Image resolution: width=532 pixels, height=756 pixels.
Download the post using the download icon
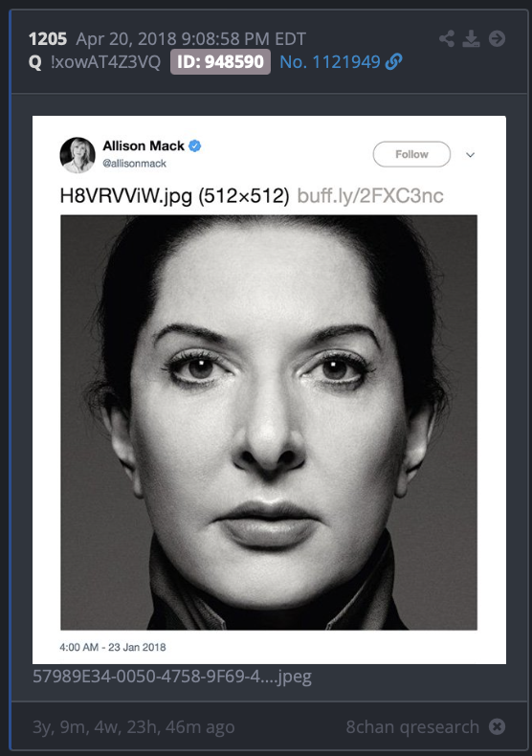click(x=471, y=38)
